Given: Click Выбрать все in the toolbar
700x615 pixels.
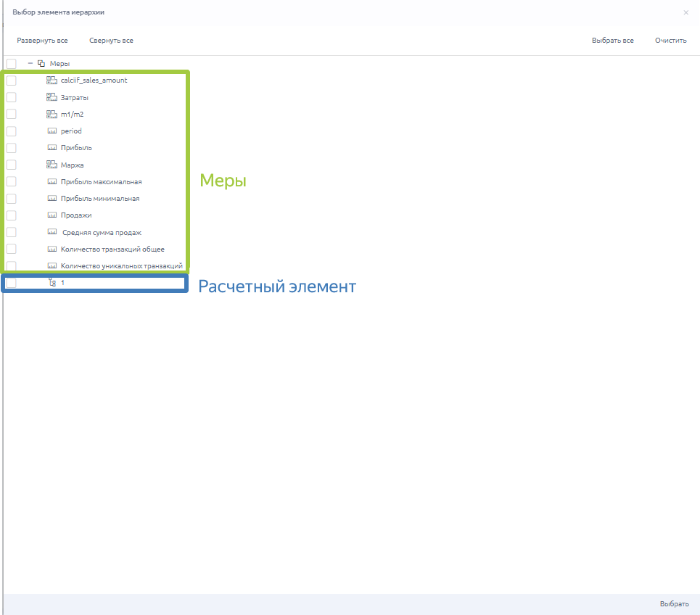Looking at the screenshot, I should [x=612, y=41].
